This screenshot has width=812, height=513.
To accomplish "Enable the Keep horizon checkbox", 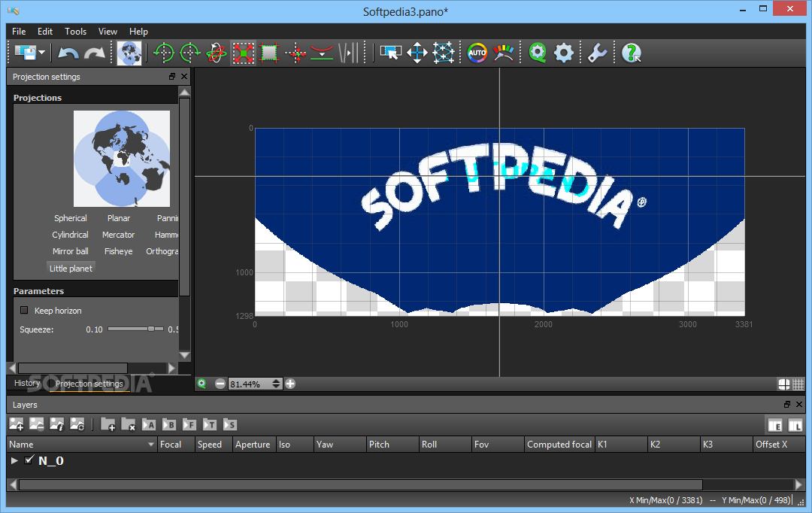I will tap(24, 310).
